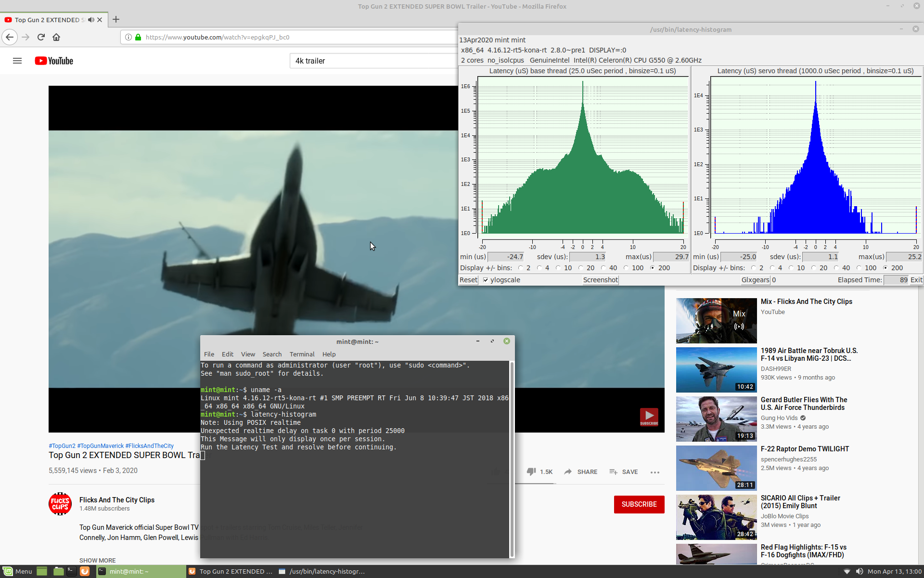Open the file manager panel launcher

pyautogui.click(x=58, y=571)
